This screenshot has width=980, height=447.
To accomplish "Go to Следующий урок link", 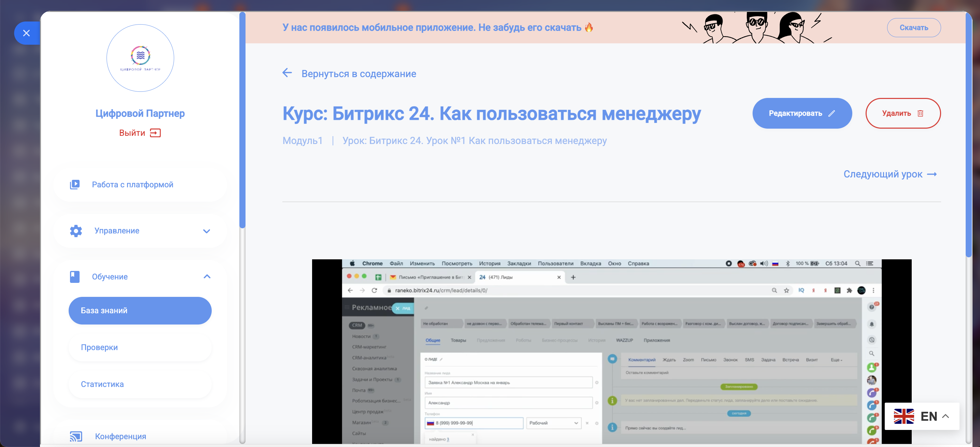I will point(890,174).
